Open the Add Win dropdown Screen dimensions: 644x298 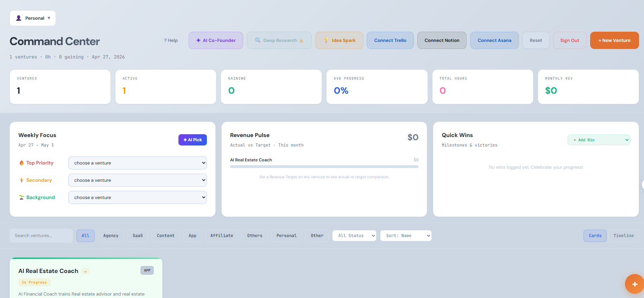click(x=599, y=140)
